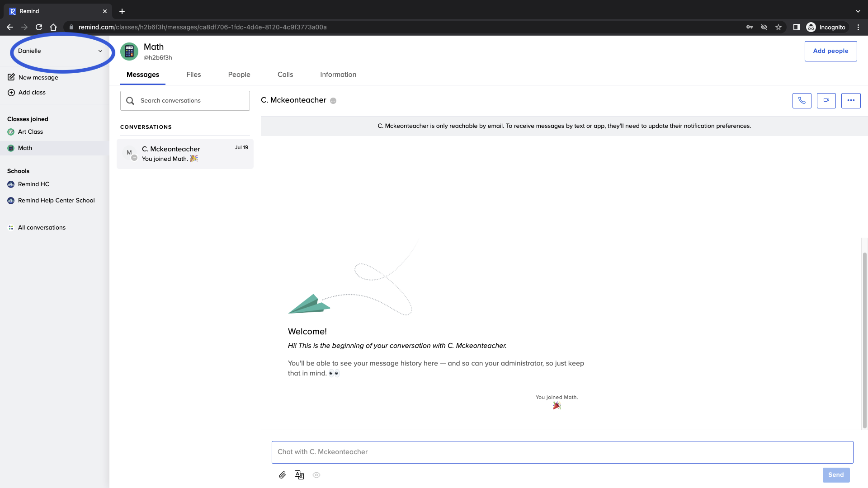Click the Math class calculator avatar
This screenshot has height=488, width=868.
[x=129, y=52]
